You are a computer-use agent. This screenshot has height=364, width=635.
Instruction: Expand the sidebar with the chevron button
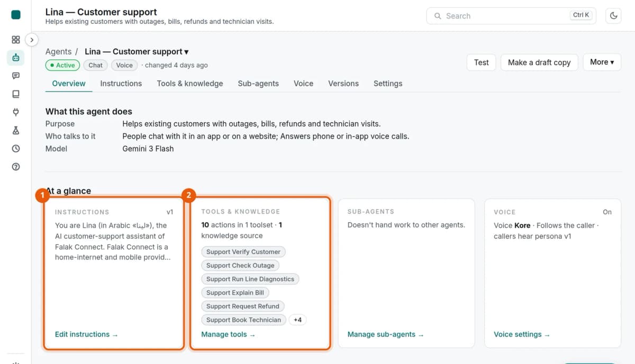click(x=32, y=39)
